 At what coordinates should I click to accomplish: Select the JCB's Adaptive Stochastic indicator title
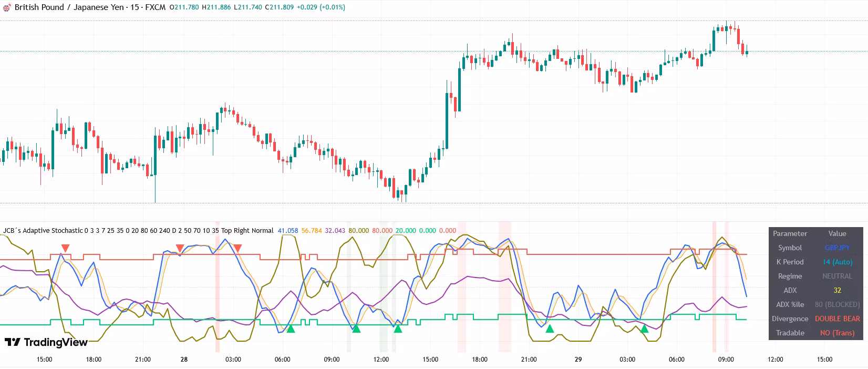43,231
